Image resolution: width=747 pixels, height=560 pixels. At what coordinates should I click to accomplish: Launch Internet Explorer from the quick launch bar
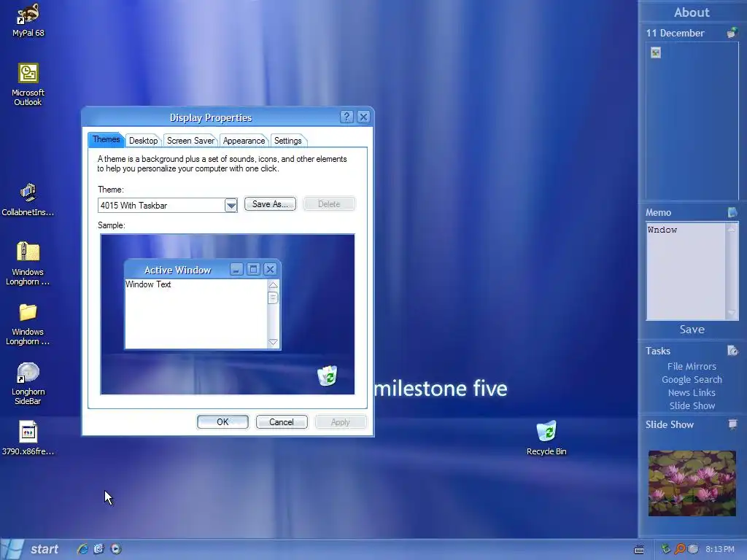(x=82, y=549)
